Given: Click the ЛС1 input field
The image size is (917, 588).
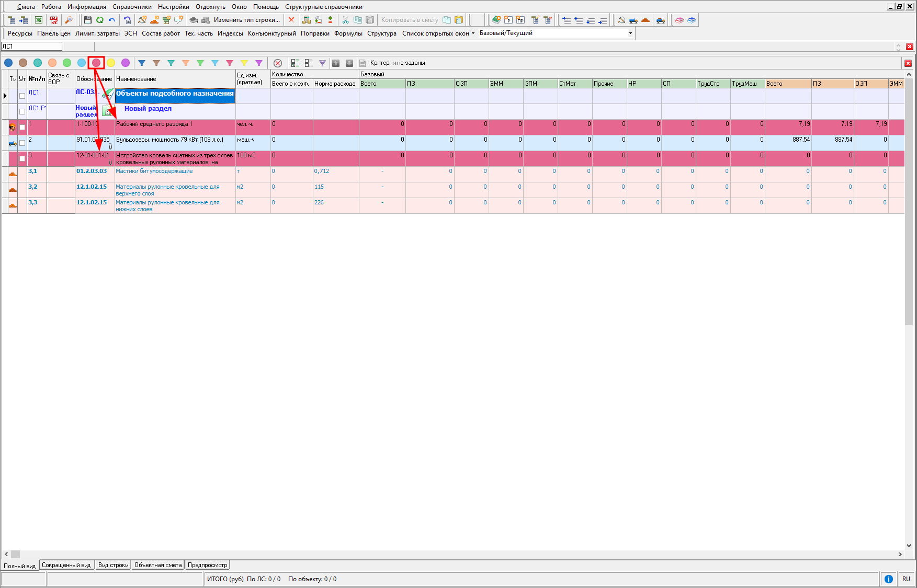Looking at the screenshot, I should (x=31, y=47).
